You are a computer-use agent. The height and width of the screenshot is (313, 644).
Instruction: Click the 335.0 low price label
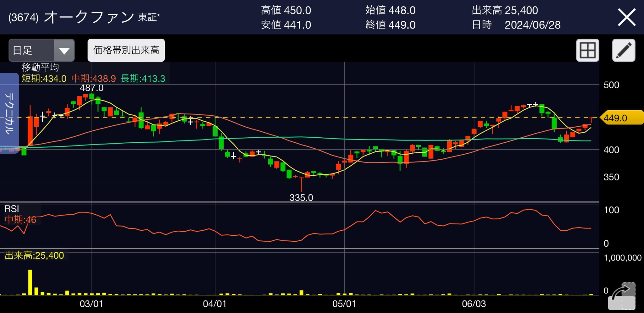tap(301, 198)
